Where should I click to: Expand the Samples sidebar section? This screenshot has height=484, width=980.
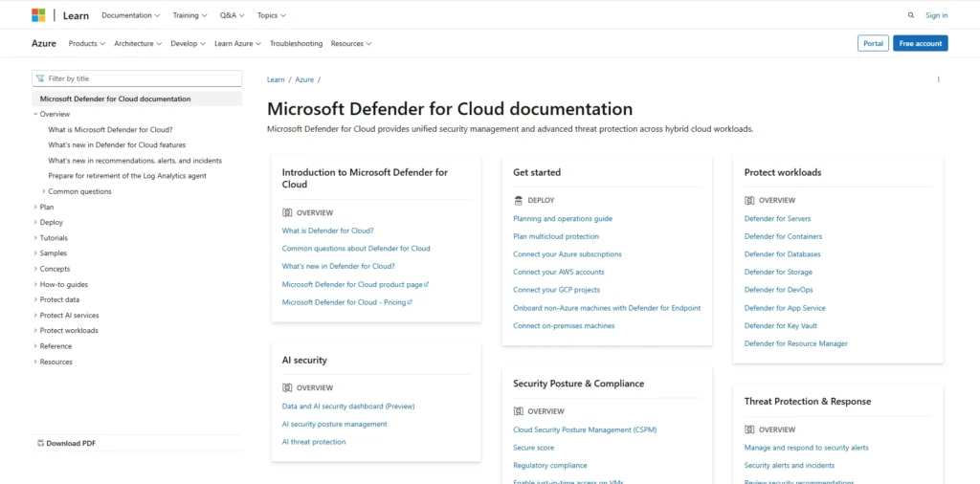[x=35, y=253]
